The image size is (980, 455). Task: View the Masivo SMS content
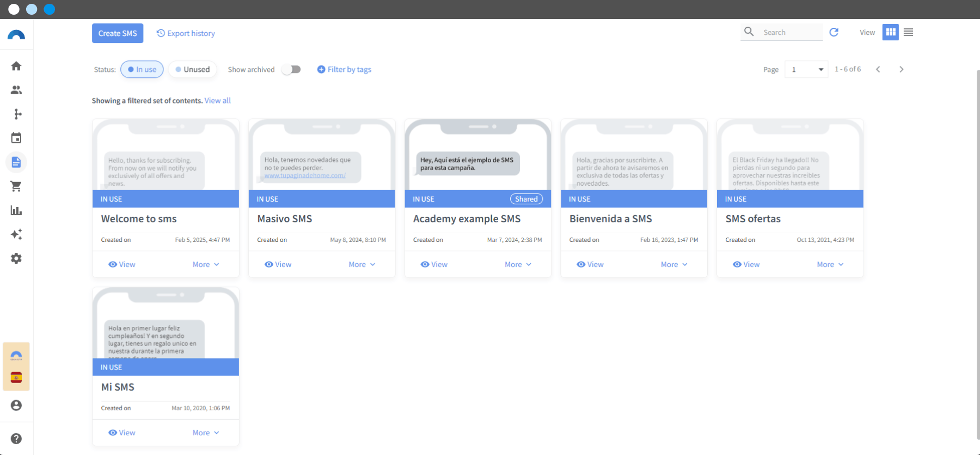click(278, 264)
